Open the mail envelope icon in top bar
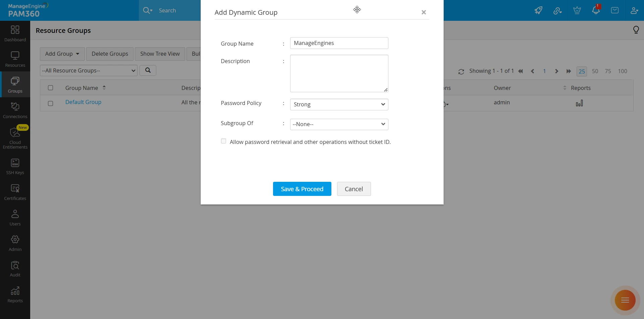The height and width of the screenshot is (319, 644). tap(615, 10)
